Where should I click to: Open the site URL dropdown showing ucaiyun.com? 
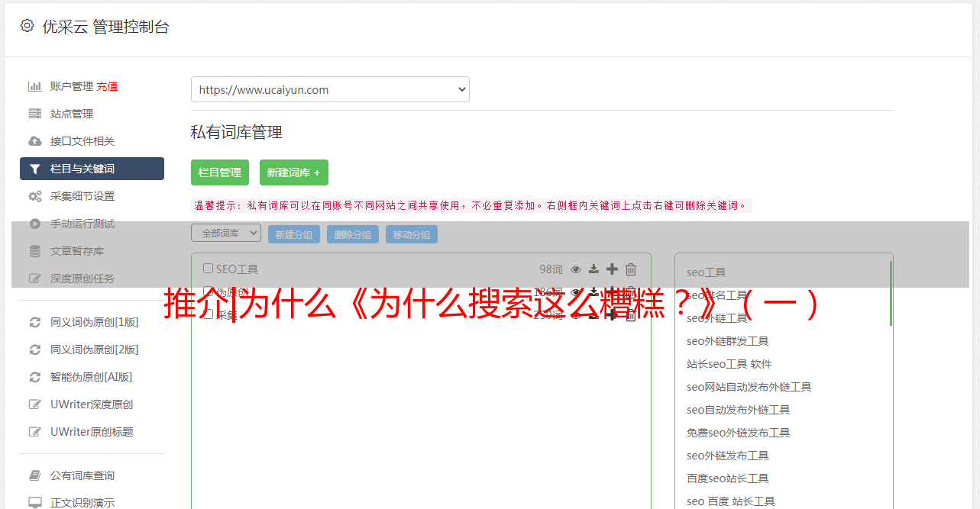(330, 89)
